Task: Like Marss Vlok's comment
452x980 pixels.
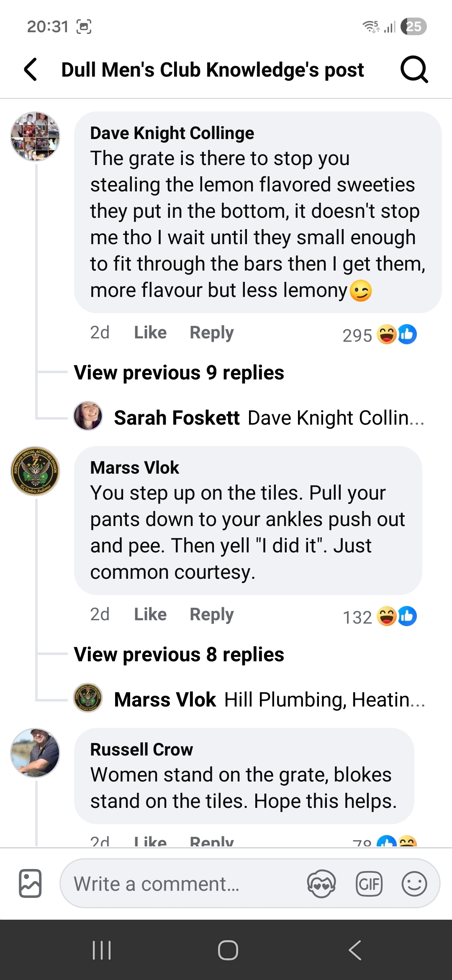Action: coord(150,614)
